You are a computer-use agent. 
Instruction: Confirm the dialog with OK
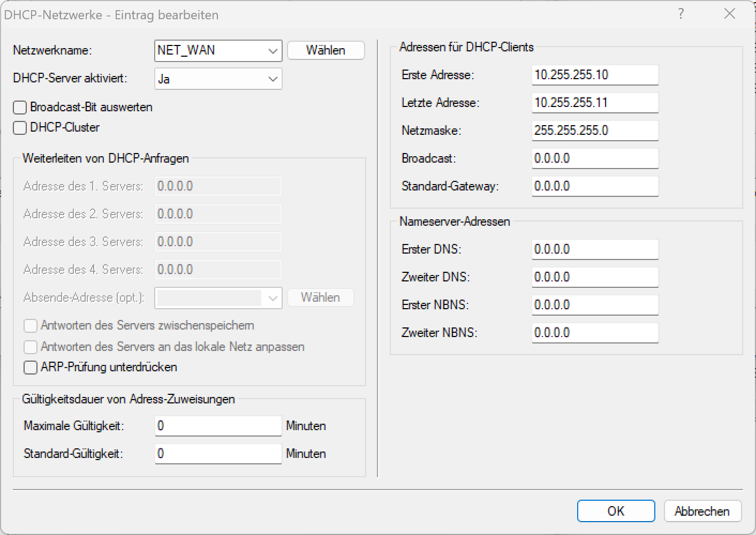pyautogui.click(x=616, y=511)
